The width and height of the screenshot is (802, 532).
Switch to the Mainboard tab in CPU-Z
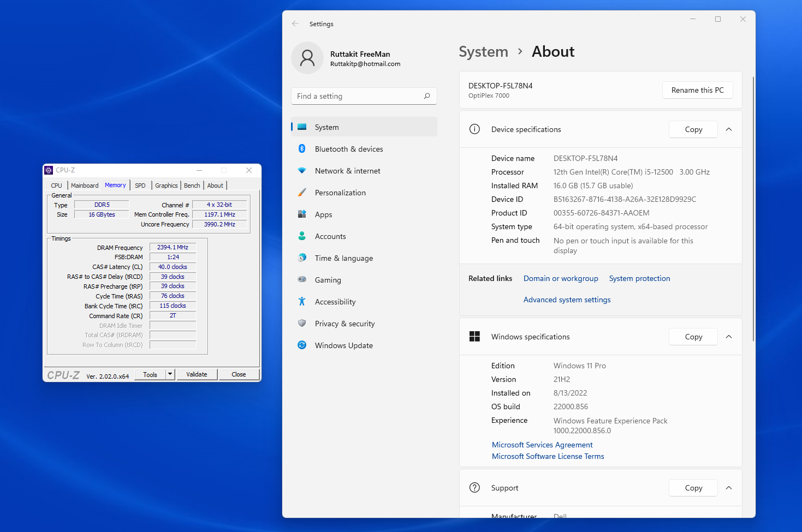pos(85,186)
